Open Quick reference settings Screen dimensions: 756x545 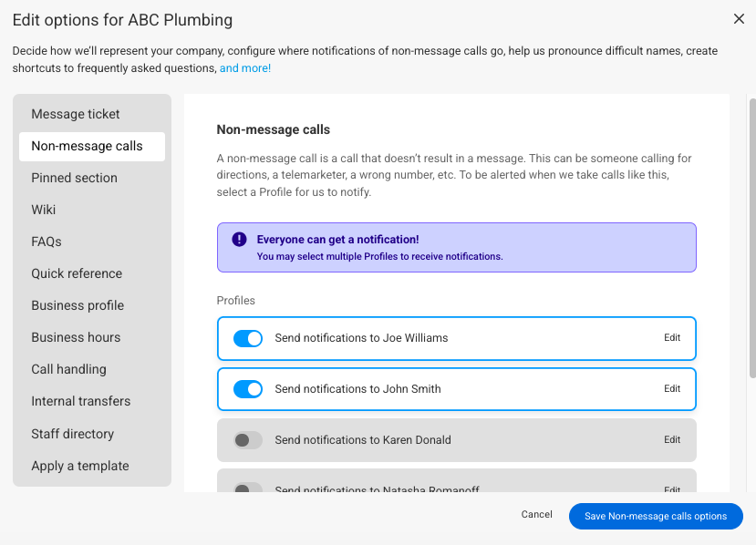tap(77, 273)
